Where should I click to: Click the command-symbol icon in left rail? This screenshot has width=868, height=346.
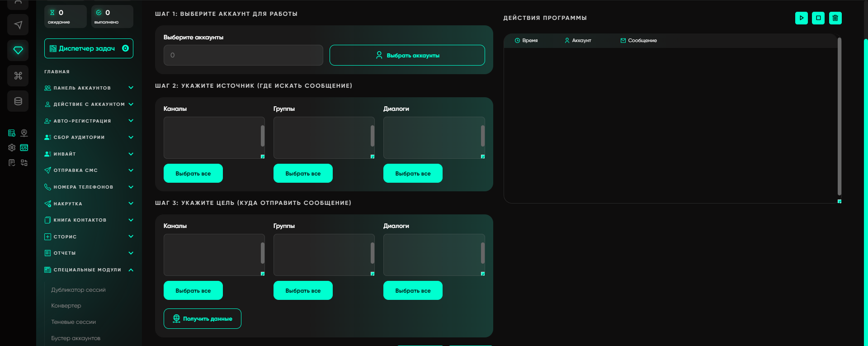tap(18, 76)
